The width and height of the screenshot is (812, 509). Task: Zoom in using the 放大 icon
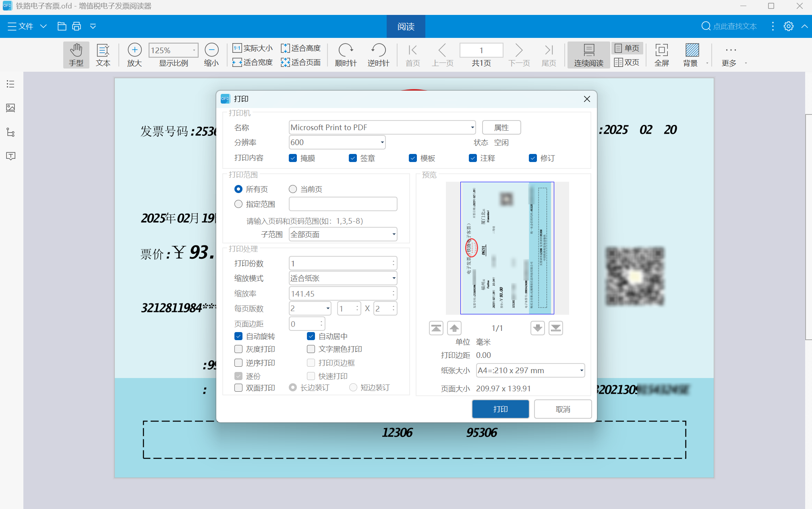pyautogui.click(x=134, y=55)
